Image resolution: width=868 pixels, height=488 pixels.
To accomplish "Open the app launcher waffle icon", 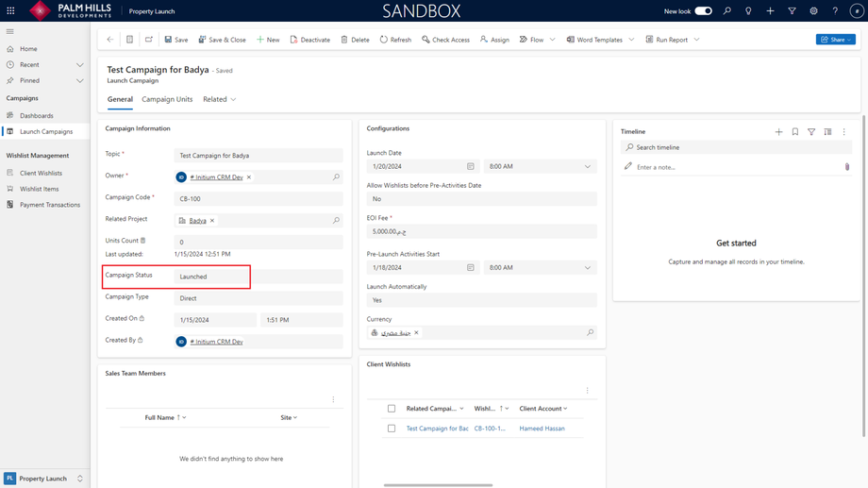I will coord(10,10).
